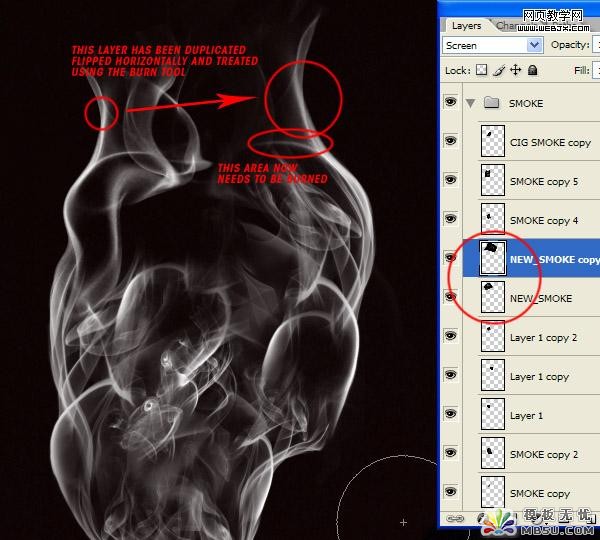Switch to the Layers tab

(x=466, y=26)
